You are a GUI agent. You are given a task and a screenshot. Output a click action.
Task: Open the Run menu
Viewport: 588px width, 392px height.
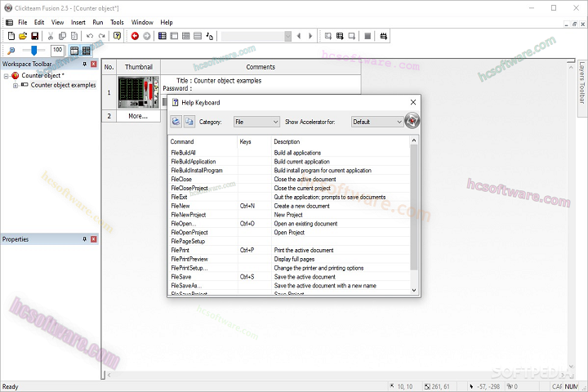point(98,23)
